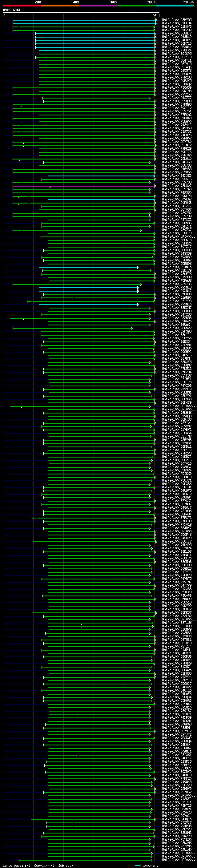Image resolution: width=197 pixels, height=868 pixels.
Task: Select subject UniRef100_C5N3R4
Action: click(x=177, y=471)
